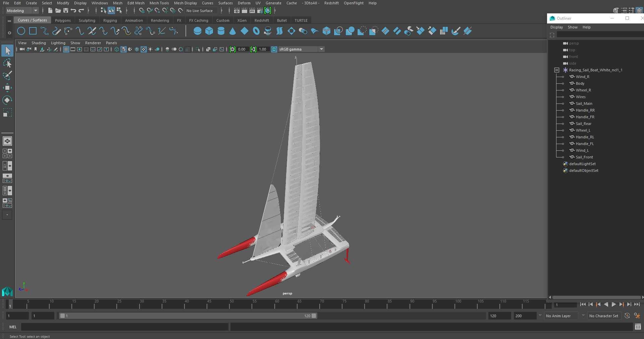The image size is (644, 339).
Task: Switch to the Polygons shelf tab
Action: tap(63, 20)
